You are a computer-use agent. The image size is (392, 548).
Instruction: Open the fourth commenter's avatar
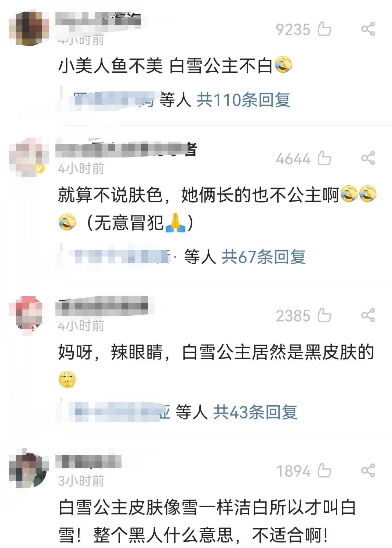[x=29, y=471]
